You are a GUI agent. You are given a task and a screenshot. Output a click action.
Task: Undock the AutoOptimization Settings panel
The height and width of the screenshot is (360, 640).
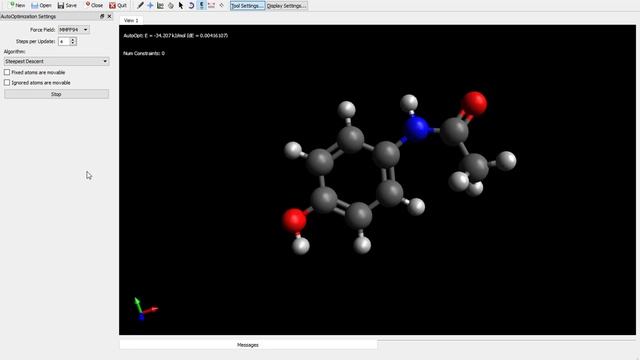click(102, 16)
